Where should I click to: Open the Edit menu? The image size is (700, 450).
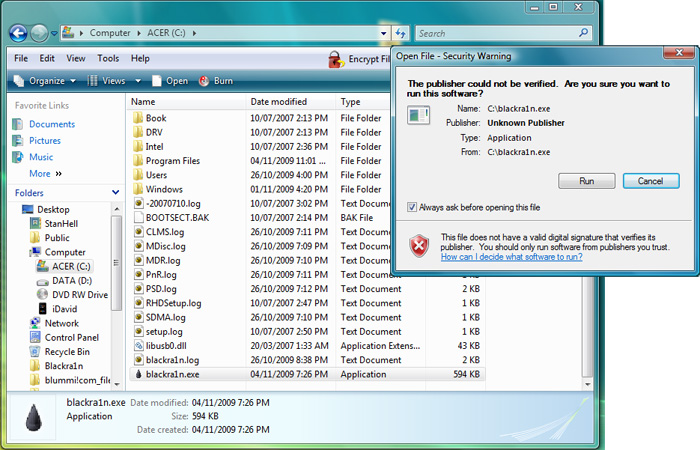coord(47,58)
